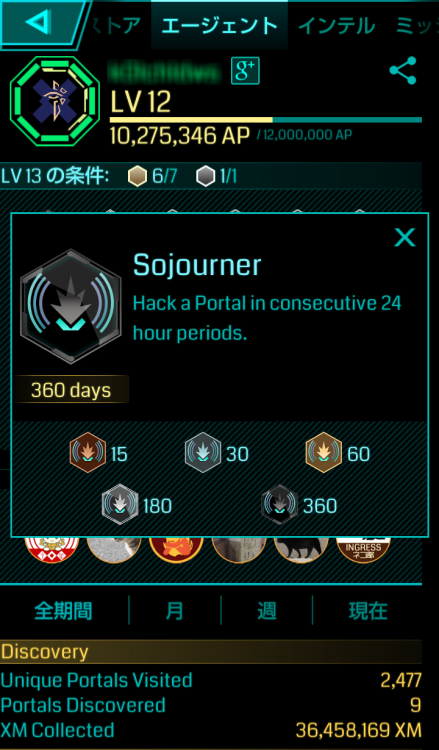Viewport: 439px width, 750px height.
Task: Tap the AP level progress bar
Action: pyautogui.click(x=266, y=120)
